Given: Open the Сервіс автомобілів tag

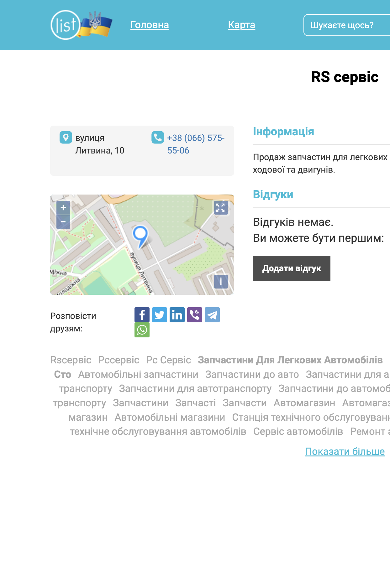Looking at the screenshot, I should 298,431.
